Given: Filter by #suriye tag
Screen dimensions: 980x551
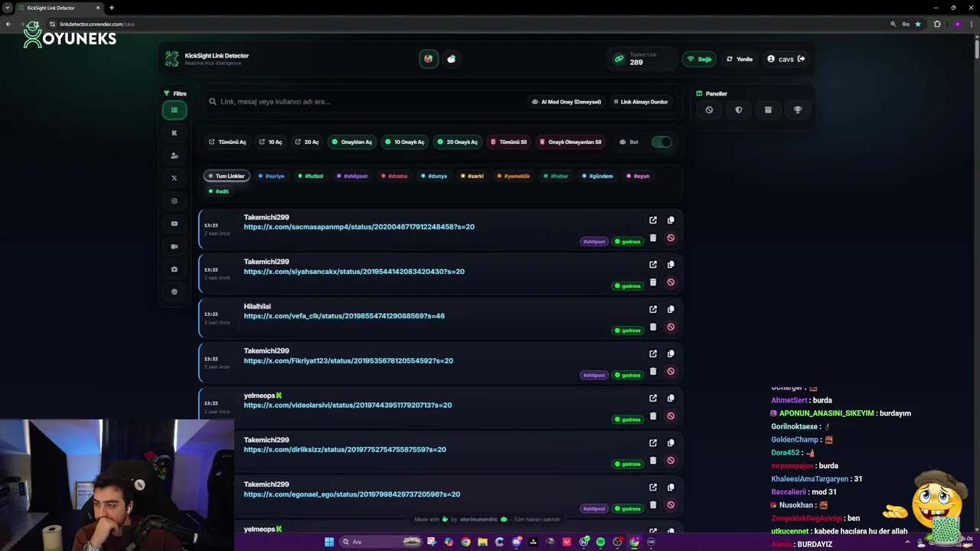Looking at the screenshot, I should [271, 176].
